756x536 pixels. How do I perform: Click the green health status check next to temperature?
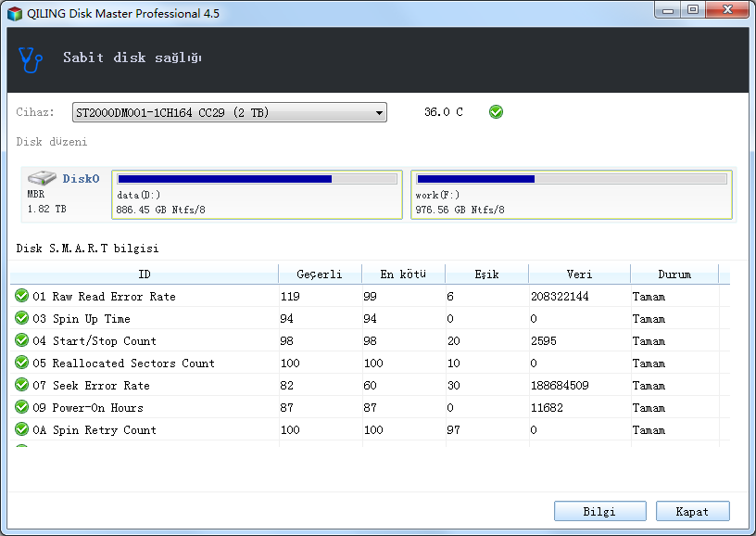tap(496, 112)
